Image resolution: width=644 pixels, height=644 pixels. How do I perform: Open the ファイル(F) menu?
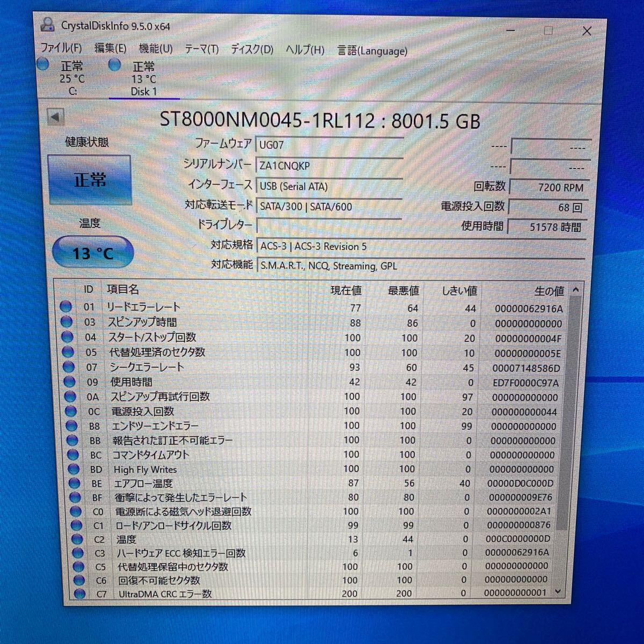(x=62, y=48)
